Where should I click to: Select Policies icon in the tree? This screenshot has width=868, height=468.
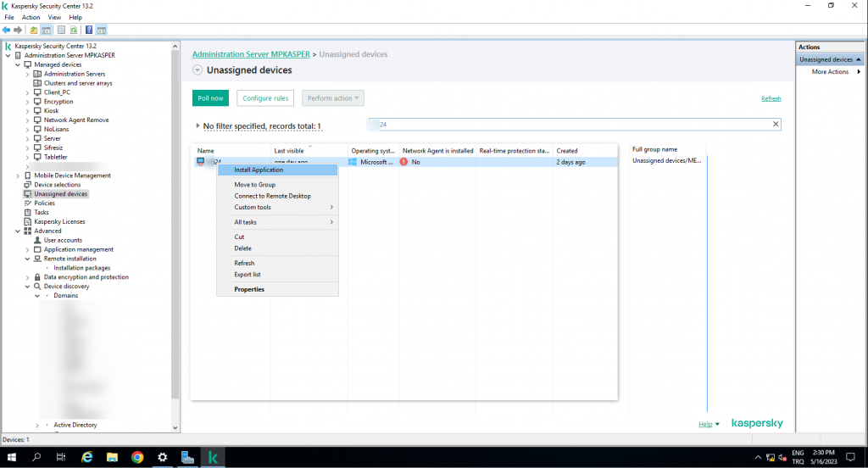[x=27, y=203]
